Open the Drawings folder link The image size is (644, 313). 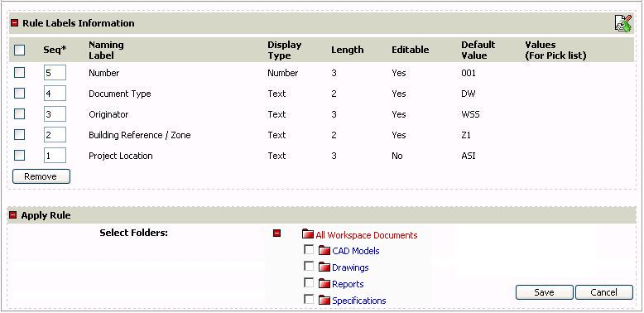click(x=350, y=267)
